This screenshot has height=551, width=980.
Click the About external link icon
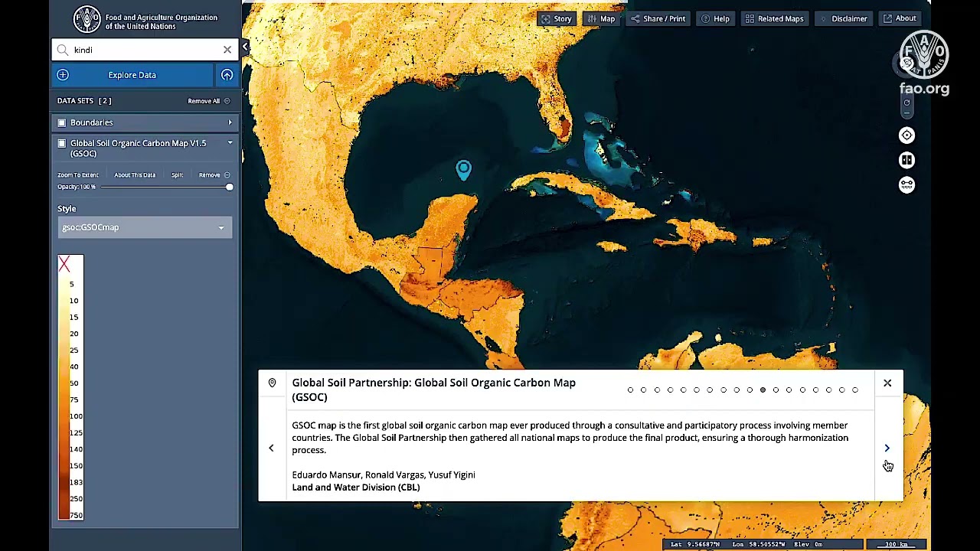pos(887,18)
